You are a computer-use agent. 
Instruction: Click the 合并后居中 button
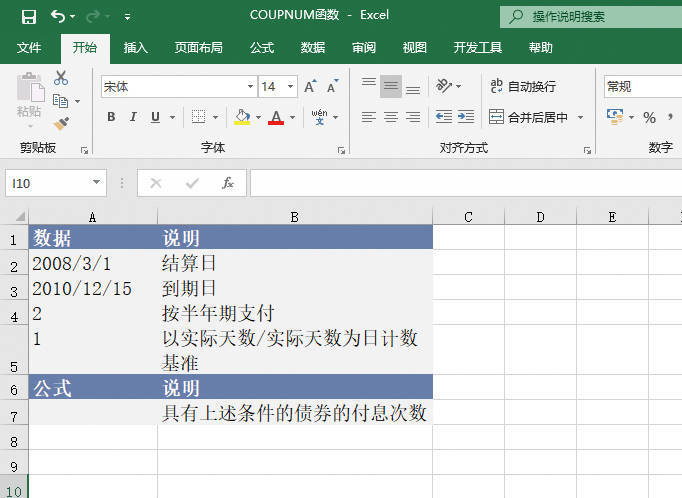[x=528, y=117]
